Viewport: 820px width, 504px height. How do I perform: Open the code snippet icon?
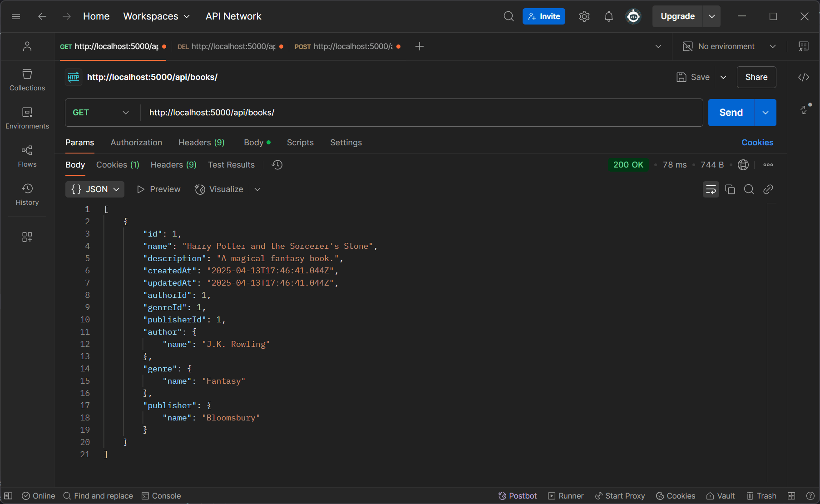(x=804, y=77)
